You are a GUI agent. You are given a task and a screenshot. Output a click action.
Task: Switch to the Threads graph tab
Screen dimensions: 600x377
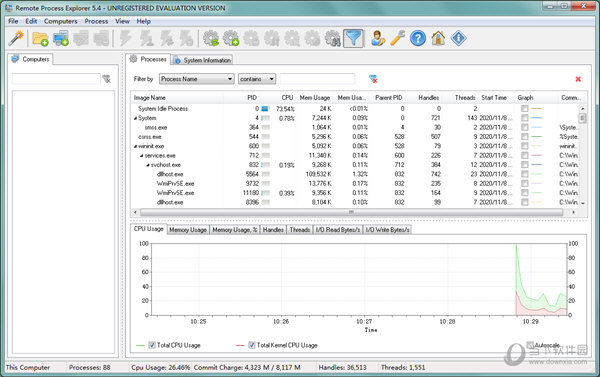tap(300, 230)
